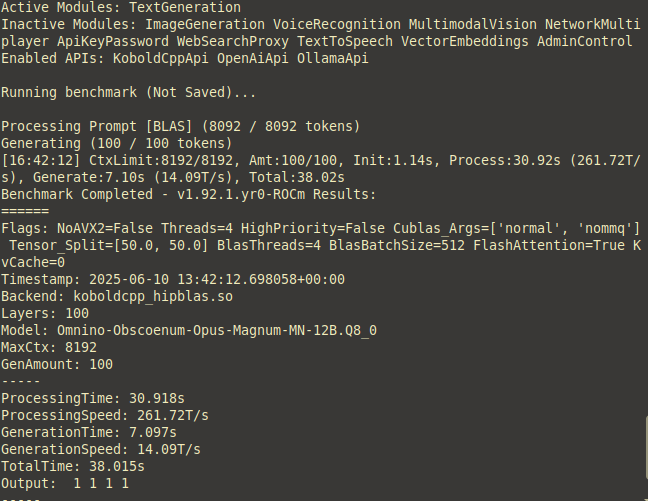Click the 'GenAmount: 100' line
This screenshot has width=648, height=501.
tap(57, 364)
